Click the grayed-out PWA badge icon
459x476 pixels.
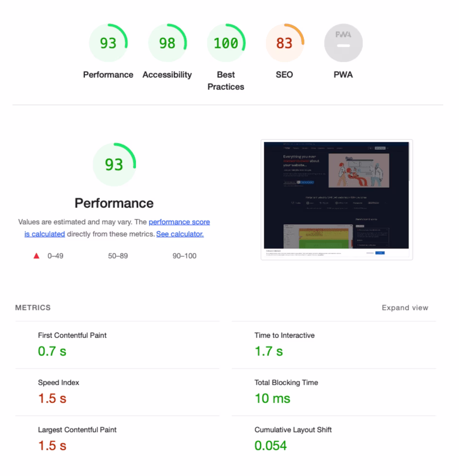coord(343,42)
